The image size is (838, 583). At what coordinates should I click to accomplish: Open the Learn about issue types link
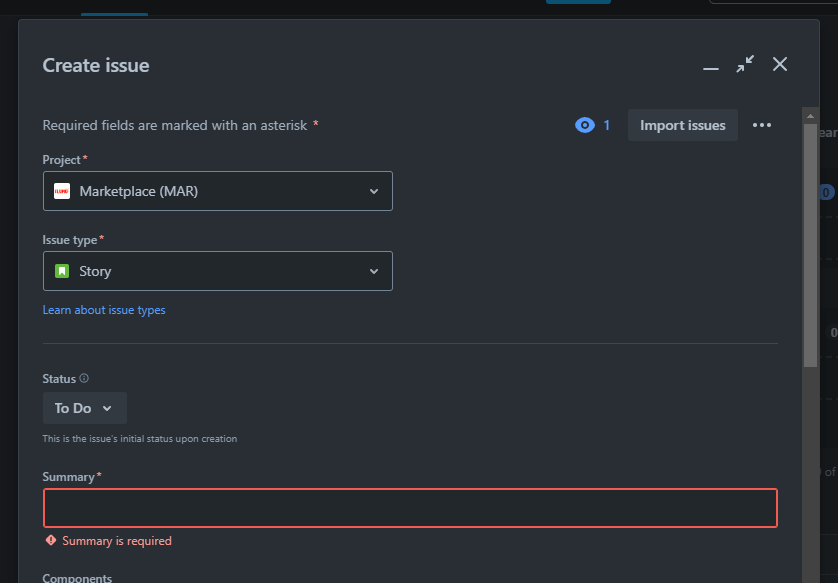tap(104, 310)
